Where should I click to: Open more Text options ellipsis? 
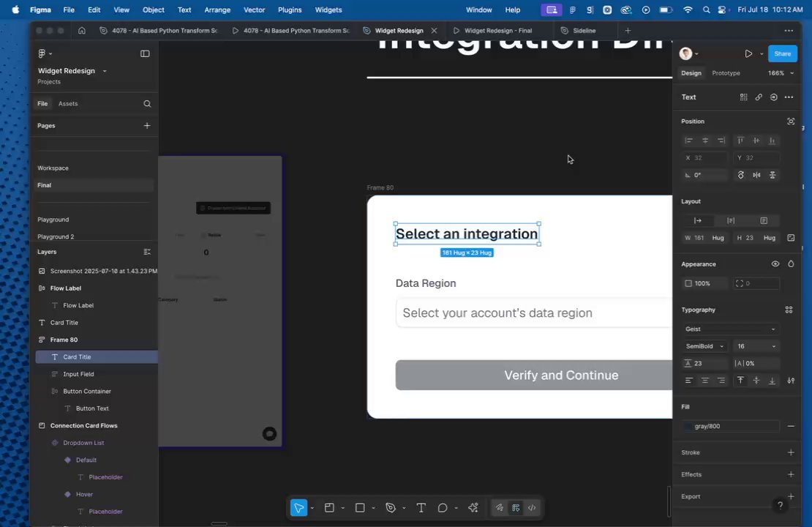click(x=789, y=97)
